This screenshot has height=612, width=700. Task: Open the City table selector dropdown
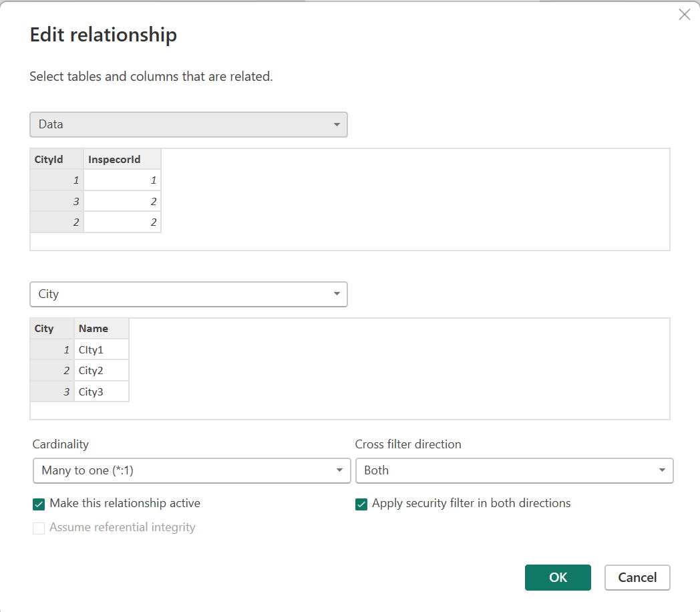tap(188, 294)
